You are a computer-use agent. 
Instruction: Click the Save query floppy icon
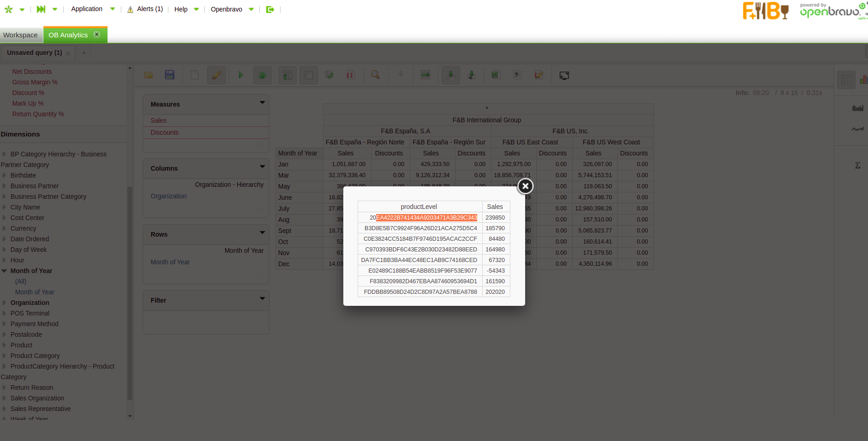point(170,75)
